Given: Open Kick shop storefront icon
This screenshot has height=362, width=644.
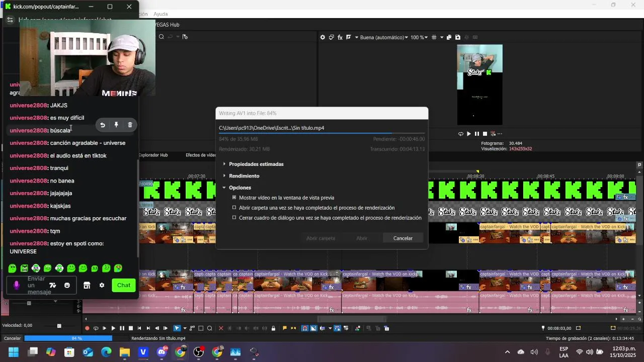Looking at the screenshot, I should point(87,285).
